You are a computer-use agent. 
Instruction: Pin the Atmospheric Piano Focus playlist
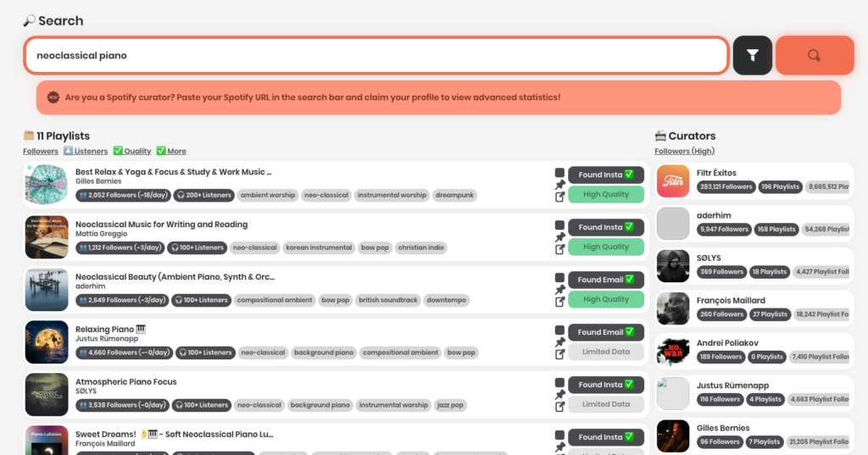pos(560,395)
